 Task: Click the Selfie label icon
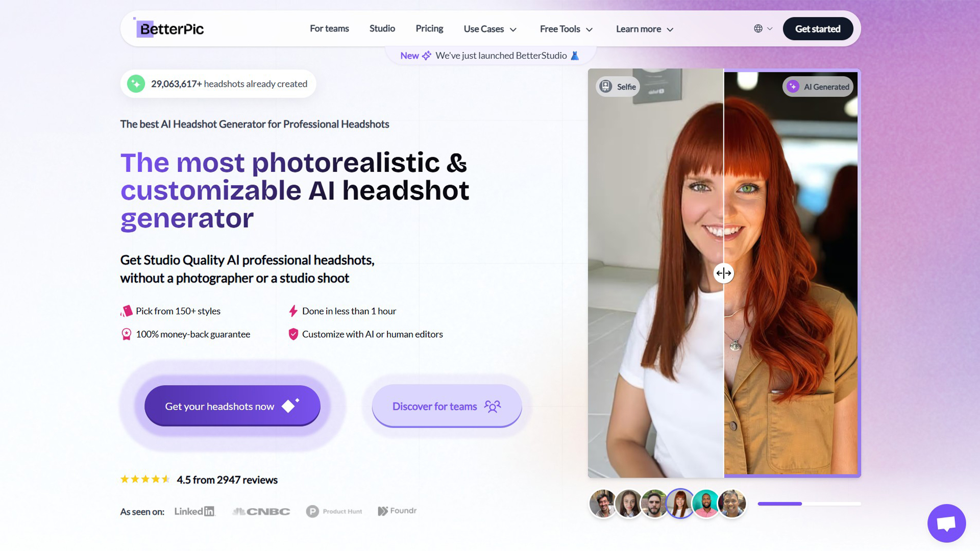coord(606,86)
